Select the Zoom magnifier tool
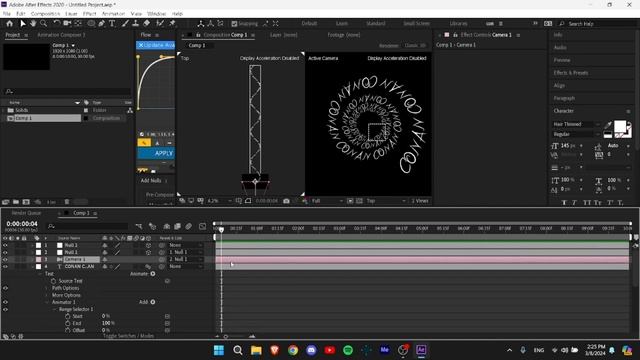 (43, 24)
